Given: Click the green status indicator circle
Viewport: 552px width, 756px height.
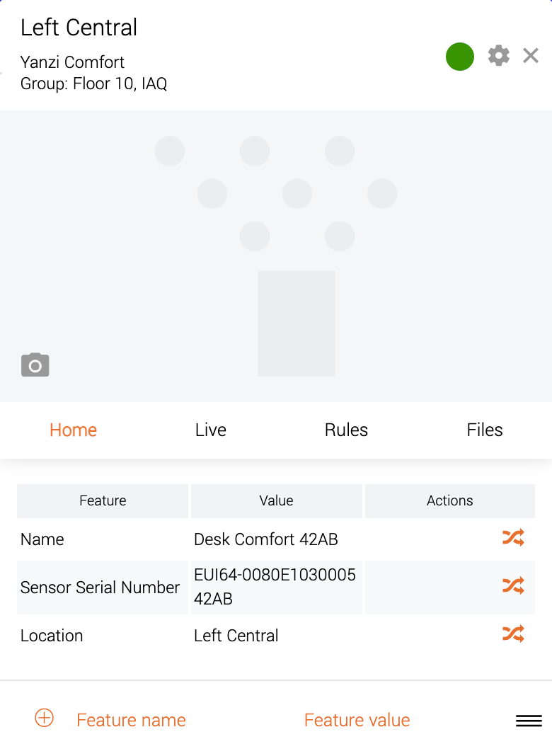Looking at the screenshot, I should click(460, 57).
